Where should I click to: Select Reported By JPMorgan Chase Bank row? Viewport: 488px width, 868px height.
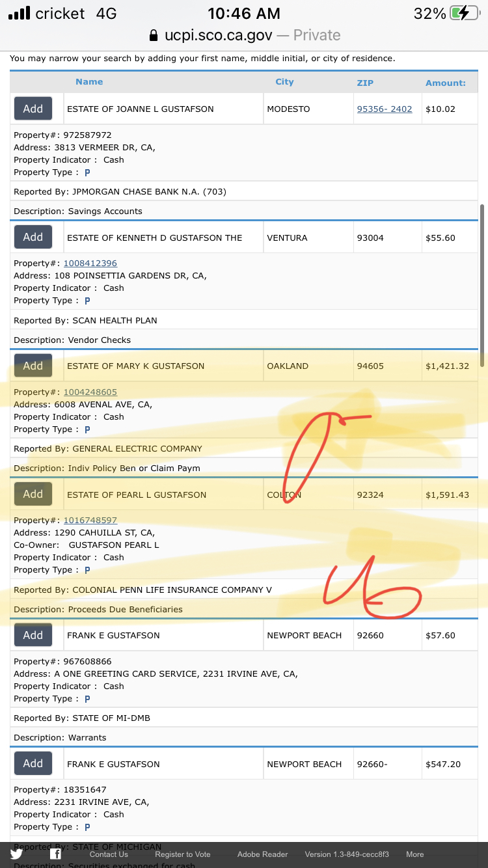click(x=244, y=191)
